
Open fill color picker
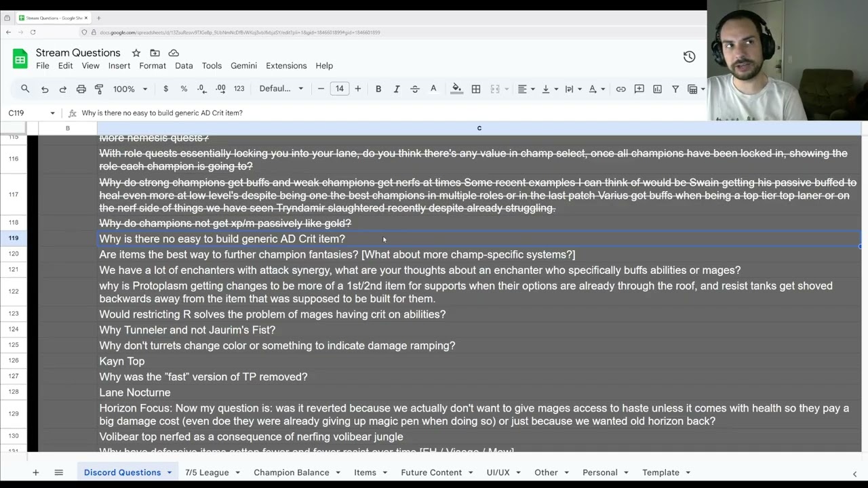coord(457,89)
